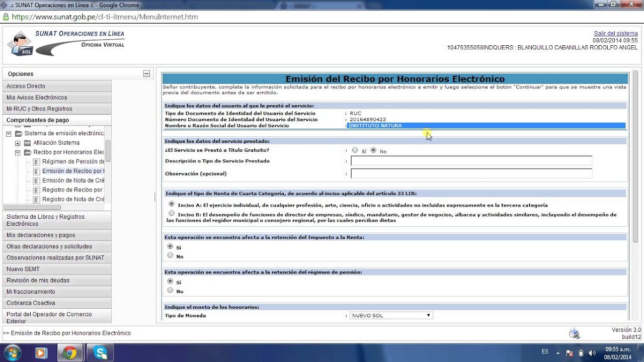Click the tree panel vertical scrollbar
644x362 pixels.
pos(108,151)
